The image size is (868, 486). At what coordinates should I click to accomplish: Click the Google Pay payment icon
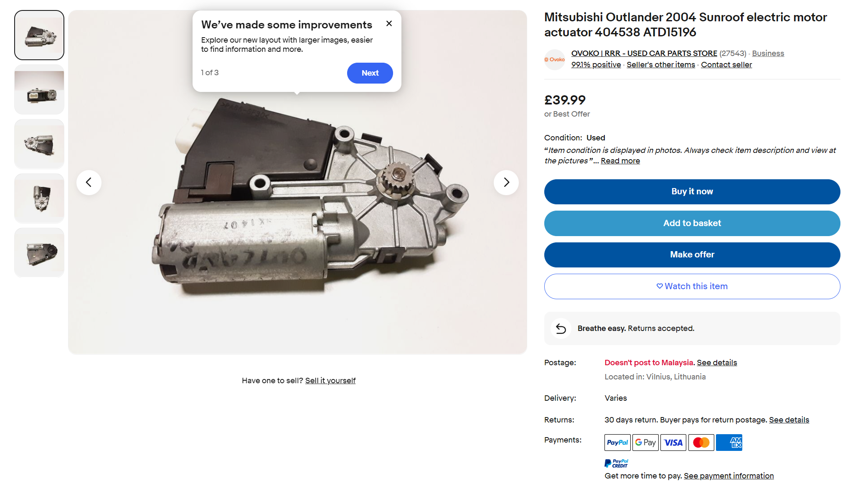[x=645, y=443]
